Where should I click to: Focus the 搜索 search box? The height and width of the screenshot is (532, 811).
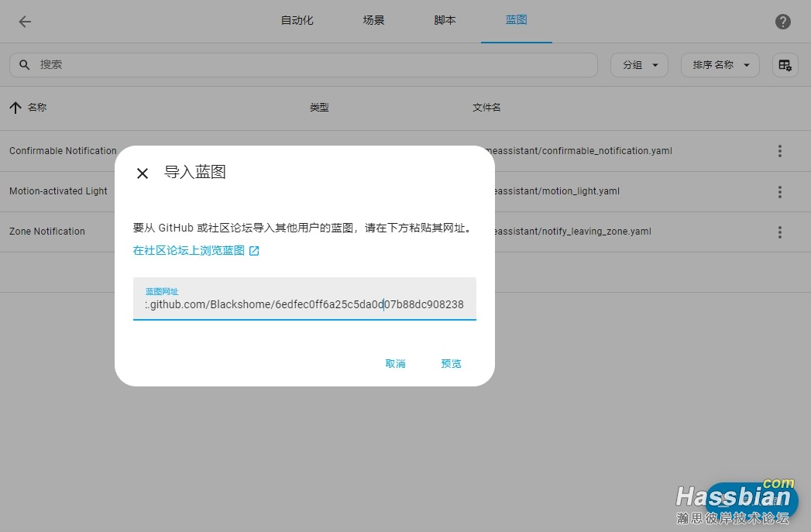[x=304, y=64]
